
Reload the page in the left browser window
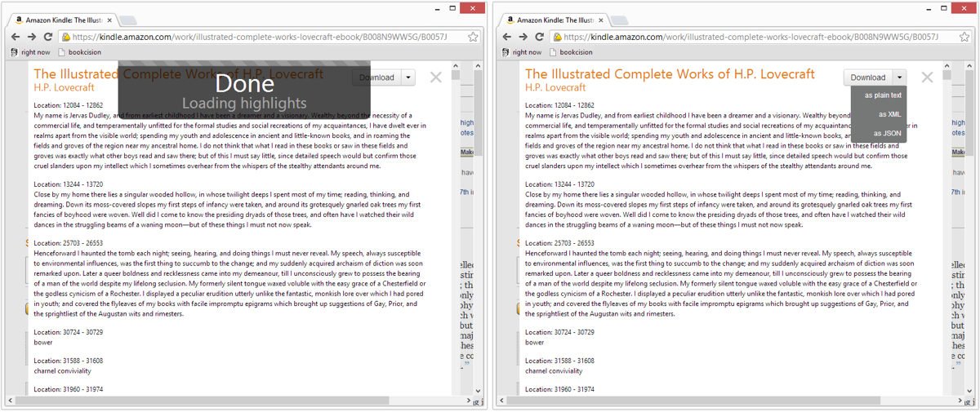(48, 37)
